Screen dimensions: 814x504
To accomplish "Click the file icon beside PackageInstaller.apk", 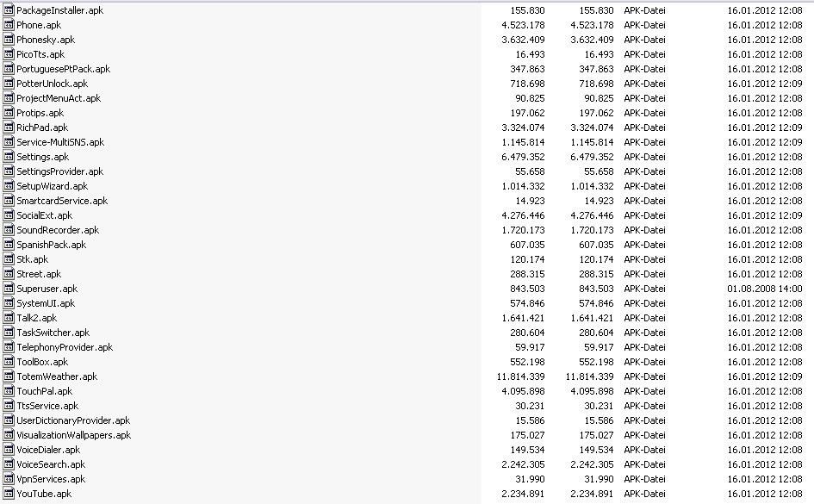I will point(9,9).
